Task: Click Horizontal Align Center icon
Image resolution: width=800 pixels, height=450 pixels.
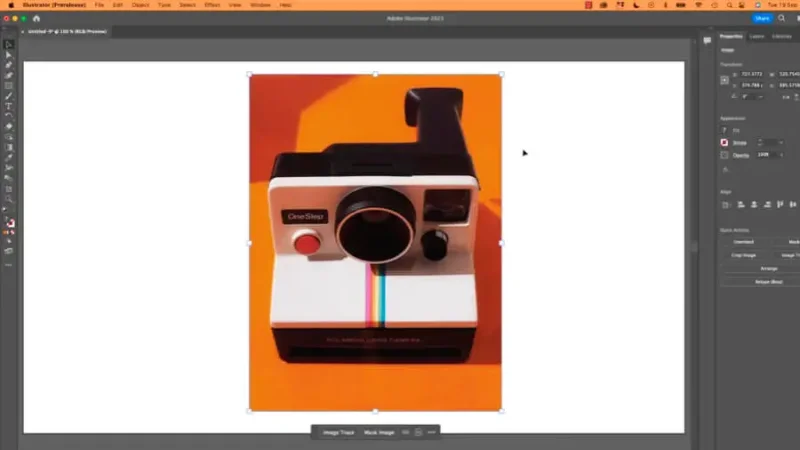Action: (754, 205)
